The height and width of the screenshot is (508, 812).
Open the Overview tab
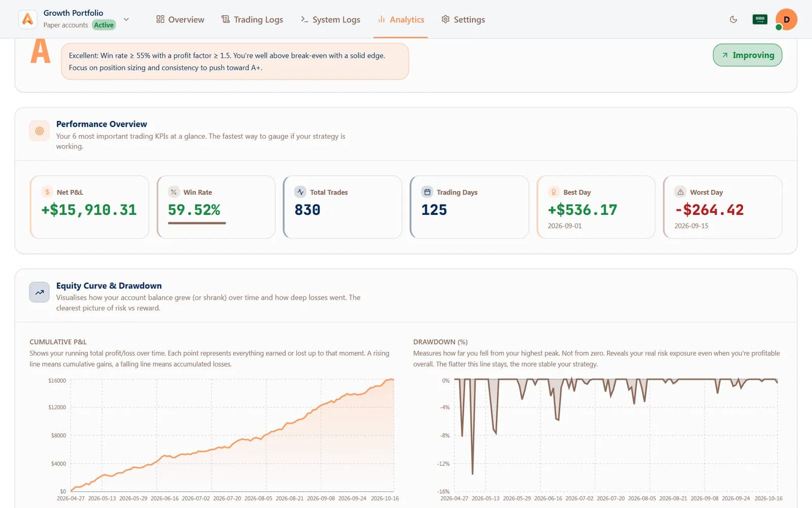coord(180,19)
